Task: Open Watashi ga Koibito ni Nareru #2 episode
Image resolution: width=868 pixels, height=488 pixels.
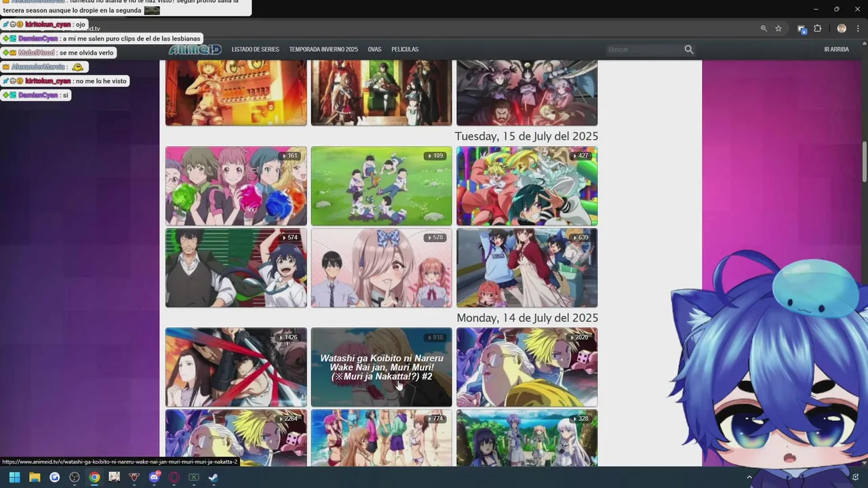Action: pyautogui.click(x=381, y=367)
